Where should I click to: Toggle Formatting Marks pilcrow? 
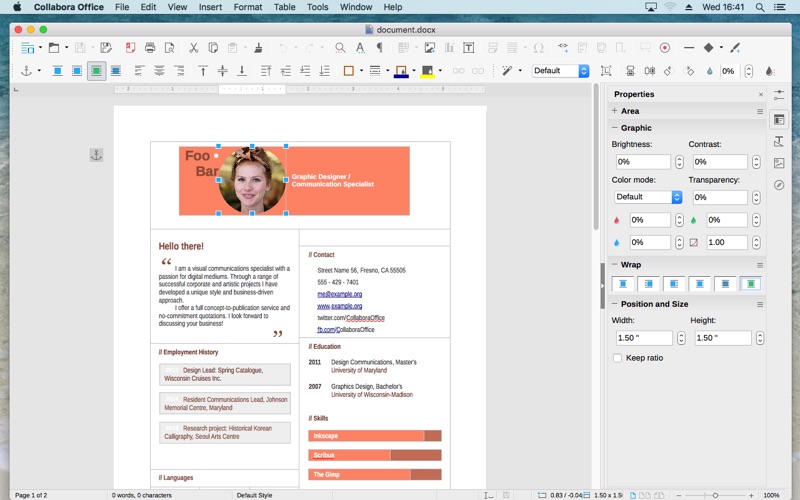(x=380, y=48)
